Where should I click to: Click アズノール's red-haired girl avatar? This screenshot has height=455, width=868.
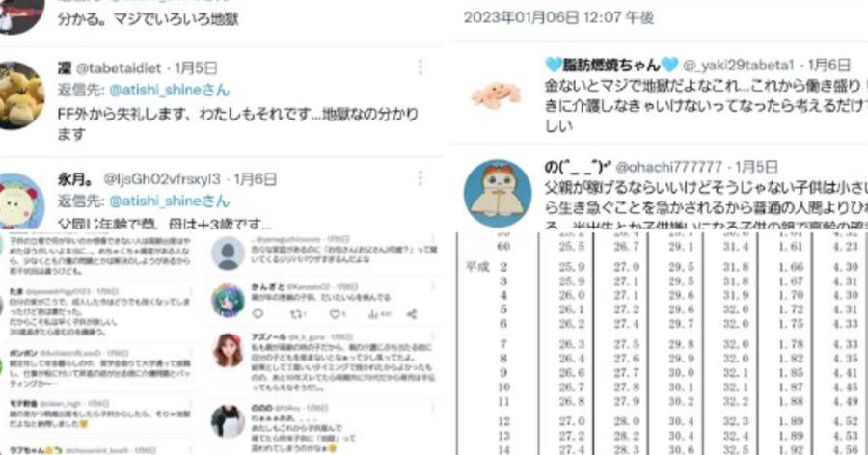pyautogui.click(x=228, y=351)
